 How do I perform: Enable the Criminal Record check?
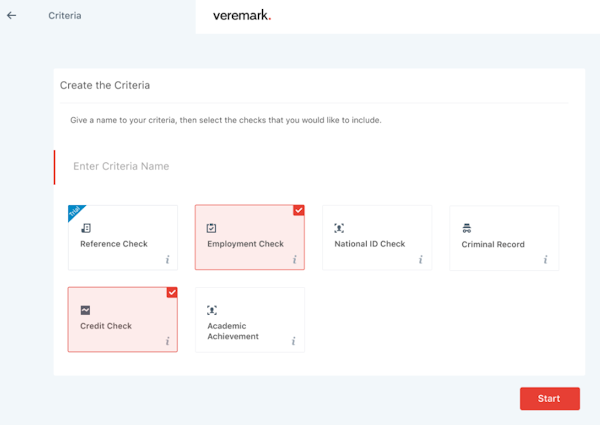pos(504,238)
